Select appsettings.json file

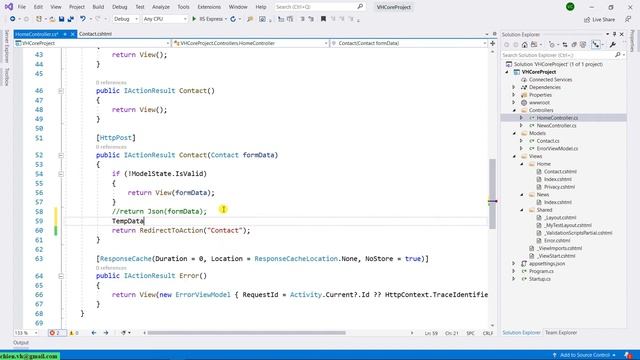pos(547,264)
